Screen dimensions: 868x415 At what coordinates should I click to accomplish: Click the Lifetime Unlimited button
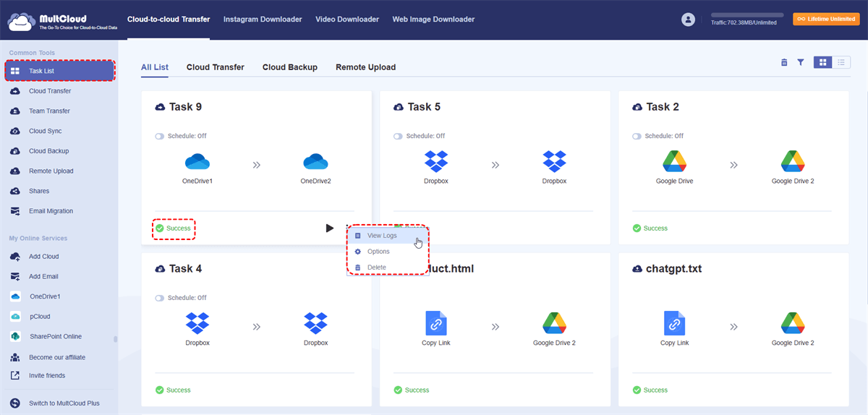[825, 20]
